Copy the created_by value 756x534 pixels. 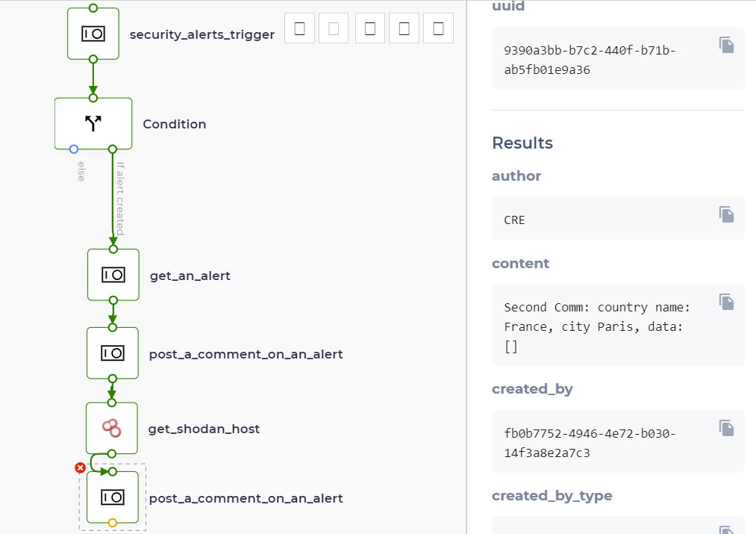pyautogui.click(x=727, y=428)
